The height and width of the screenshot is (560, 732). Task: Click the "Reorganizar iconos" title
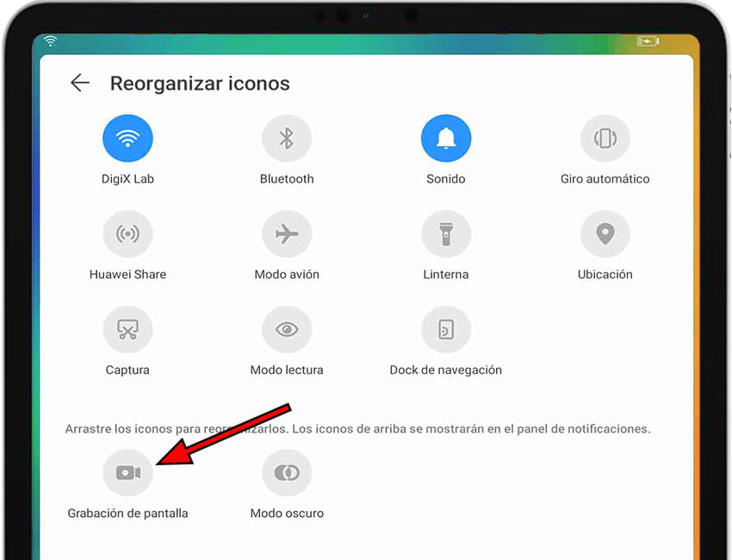200,83
